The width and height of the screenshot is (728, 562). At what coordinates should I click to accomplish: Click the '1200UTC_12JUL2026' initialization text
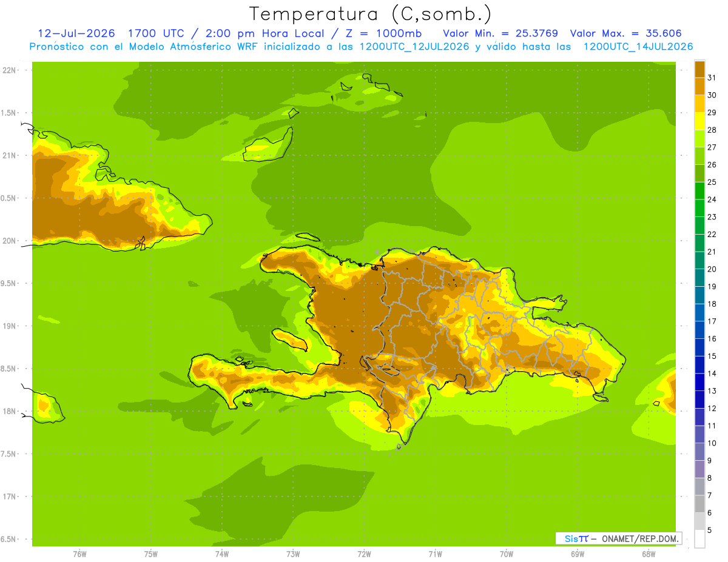click(x=414, y=47)
